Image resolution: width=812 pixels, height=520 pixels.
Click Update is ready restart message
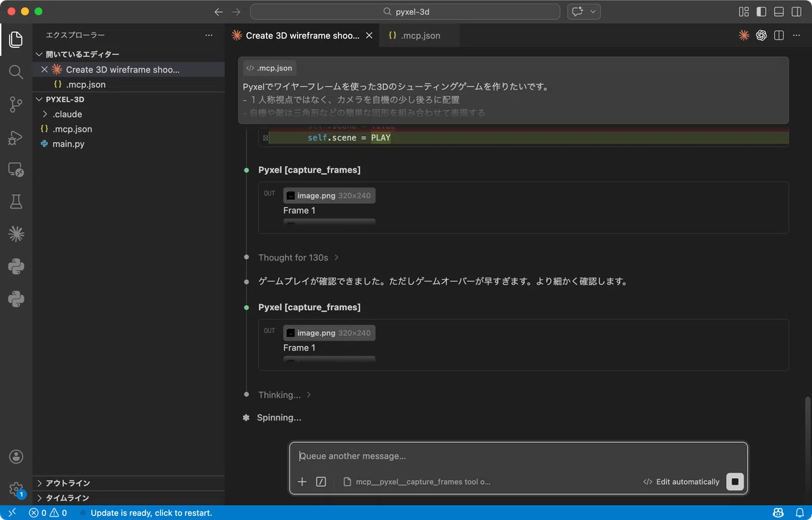[x=152, y=513]
